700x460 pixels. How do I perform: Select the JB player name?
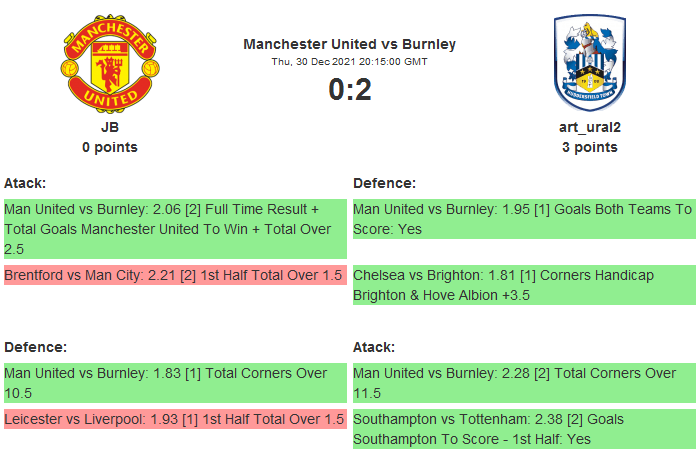tap(110, 127)
